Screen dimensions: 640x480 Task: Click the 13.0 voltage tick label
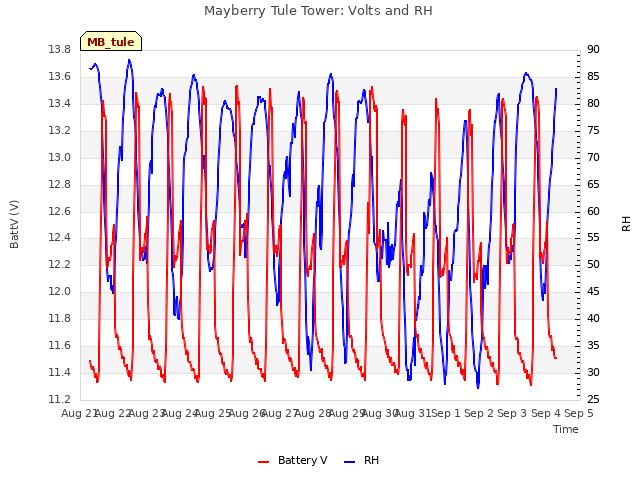[x=60, y=158]
